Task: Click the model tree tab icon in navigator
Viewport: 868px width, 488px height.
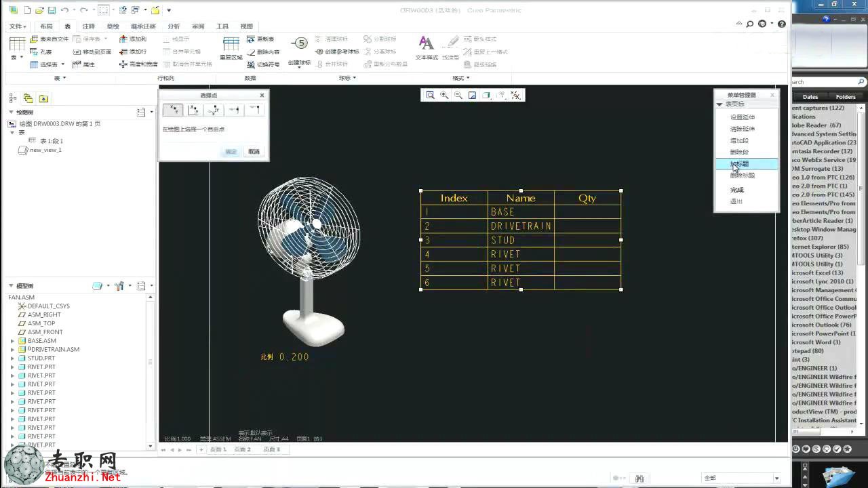Action: [x=13, y=98]
